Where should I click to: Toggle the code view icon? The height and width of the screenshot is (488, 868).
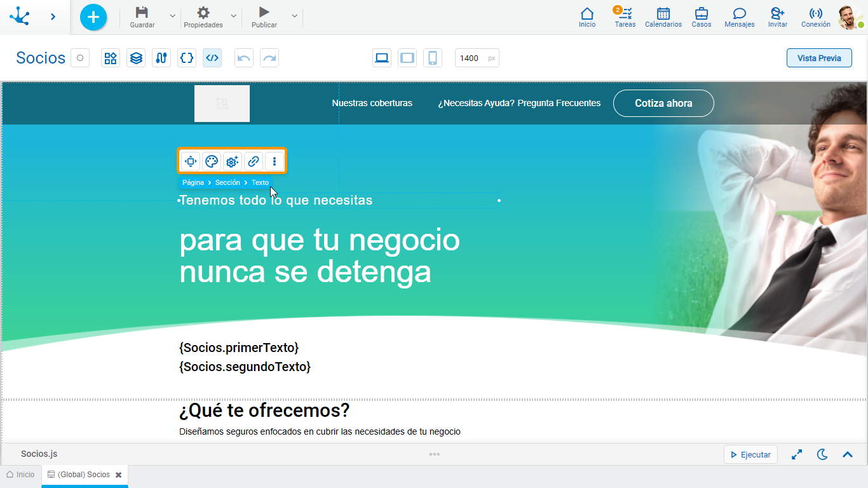(212, 58)
